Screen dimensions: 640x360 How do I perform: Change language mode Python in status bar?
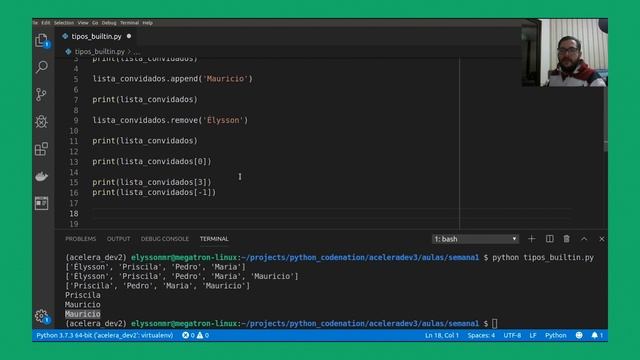[x=556, y=335]
